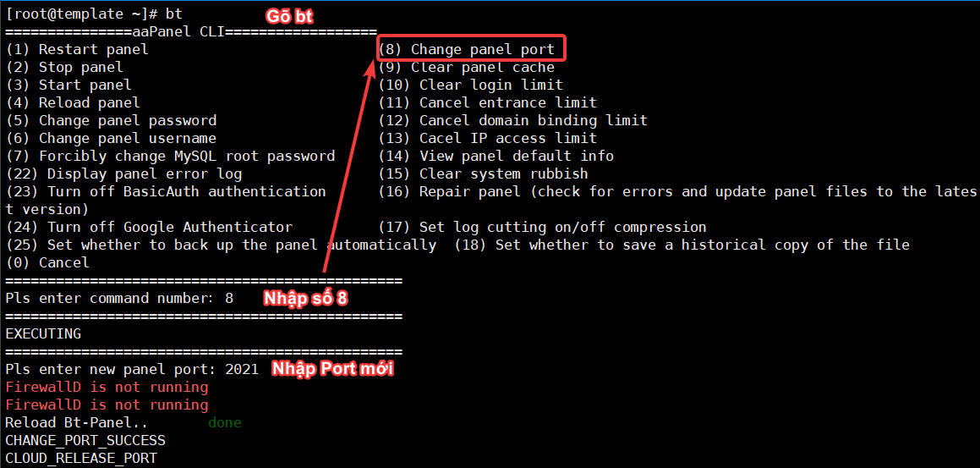Click the first red "FirewallD is not running" message
980x468 pixels.
[107, 387]
